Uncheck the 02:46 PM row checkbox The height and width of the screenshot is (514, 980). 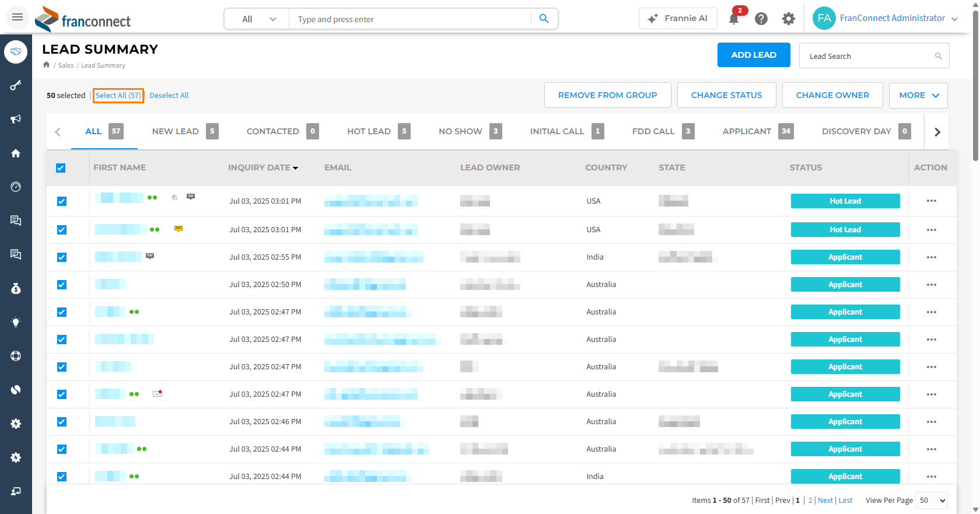pos(62,422)
